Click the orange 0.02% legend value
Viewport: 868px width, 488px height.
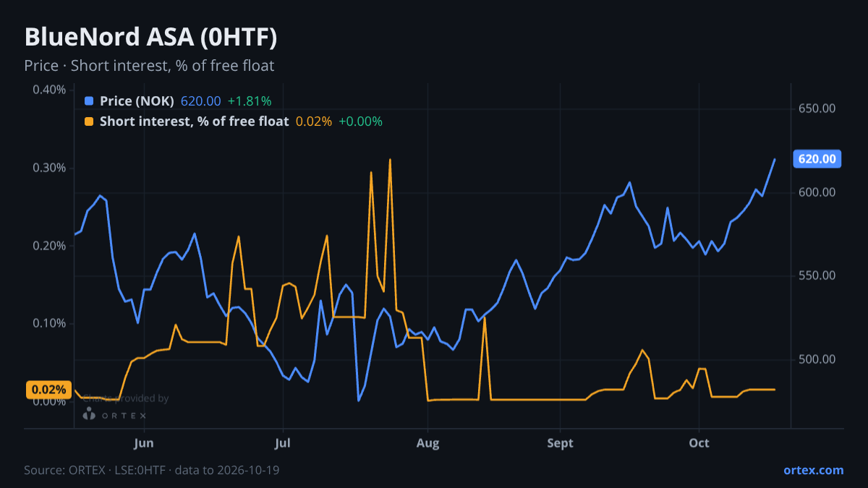[314, 121]
